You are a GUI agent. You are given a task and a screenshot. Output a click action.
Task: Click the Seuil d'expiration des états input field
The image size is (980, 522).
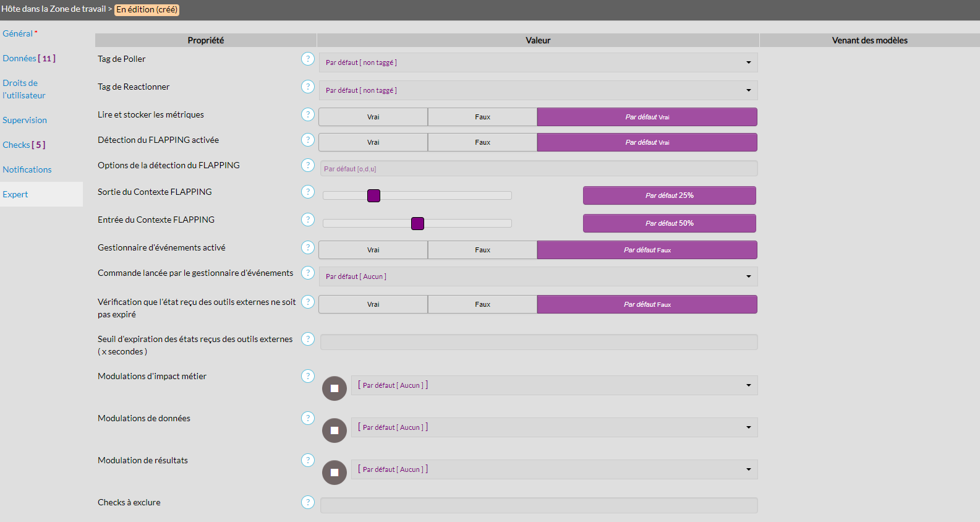click(x=539, y=342)
